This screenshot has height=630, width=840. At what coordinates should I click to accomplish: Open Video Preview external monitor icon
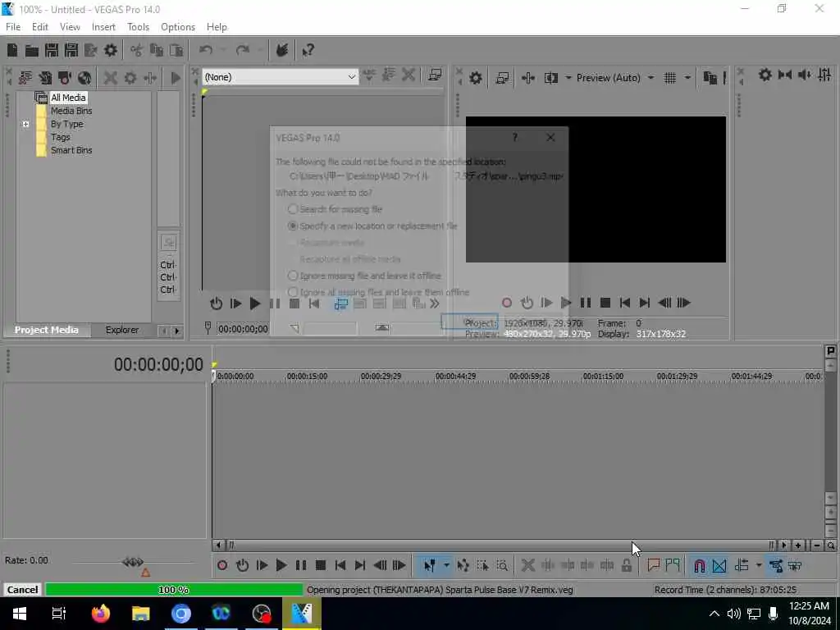click(502, 78)
